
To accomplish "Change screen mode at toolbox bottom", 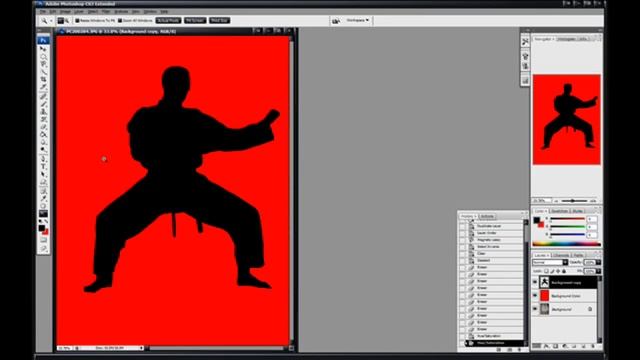I will click(43, 248).
